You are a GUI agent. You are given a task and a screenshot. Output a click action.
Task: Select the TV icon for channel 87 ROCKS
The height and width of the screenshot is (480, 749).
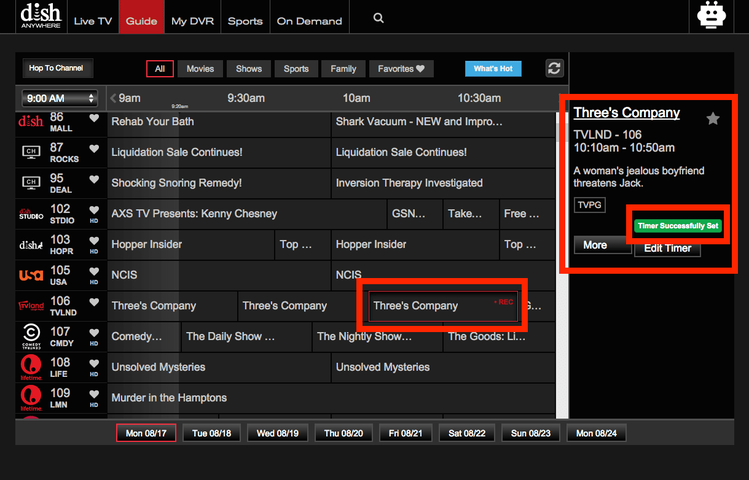[31, 152]
